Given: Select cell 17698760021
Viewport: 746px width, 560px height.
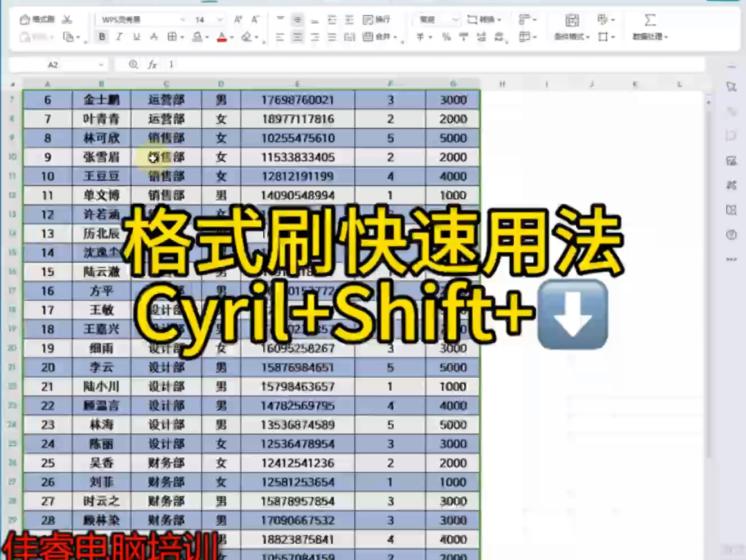Looking at the screenshot, I should click(298, 100).
